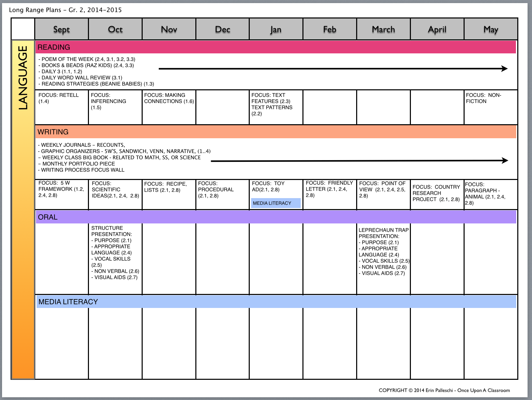Click the FOCUS: NON-FICTION cell in May
Image resolution: width=532 pixels, height=400 pixels.
tap(491, 107)
